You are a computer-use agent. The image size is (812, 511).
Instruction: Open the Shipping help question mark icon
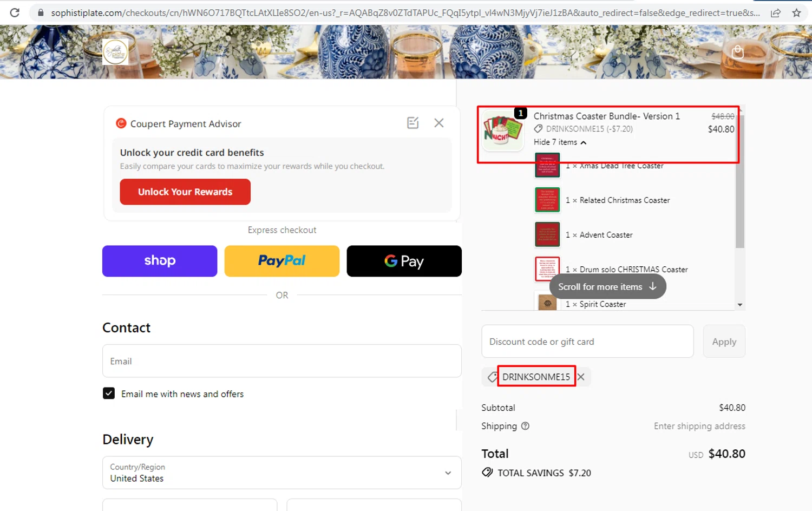(525, 426)
